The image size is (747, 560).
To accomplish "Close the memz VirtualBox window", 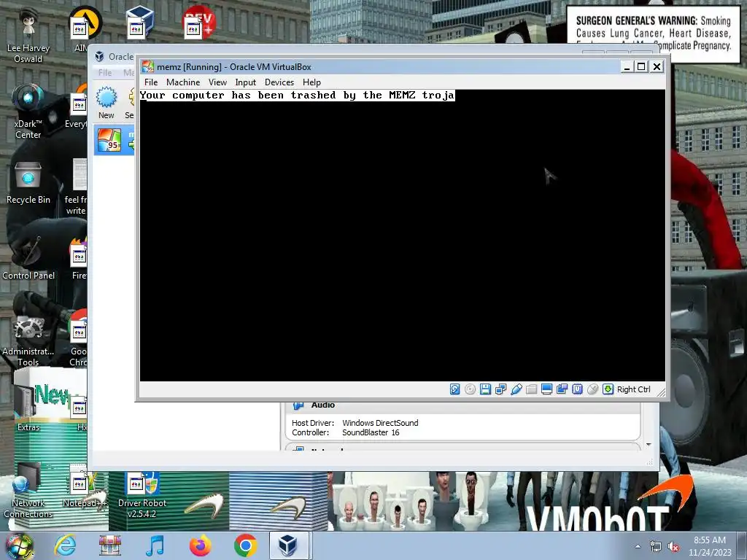I will pyautogui.click(x=657, y=66).
